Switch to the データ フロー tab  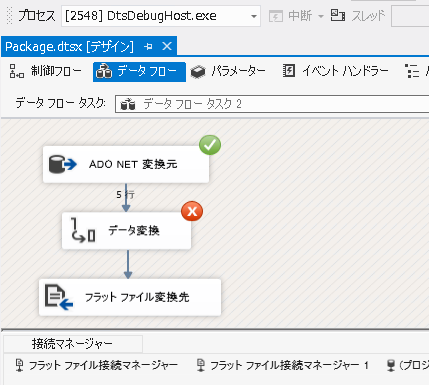[139, 72]
